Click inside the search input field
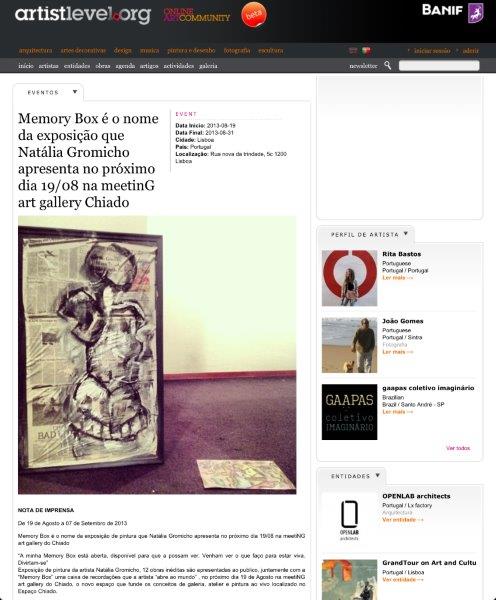Viewport: 496px width, 600px height. 439,65
